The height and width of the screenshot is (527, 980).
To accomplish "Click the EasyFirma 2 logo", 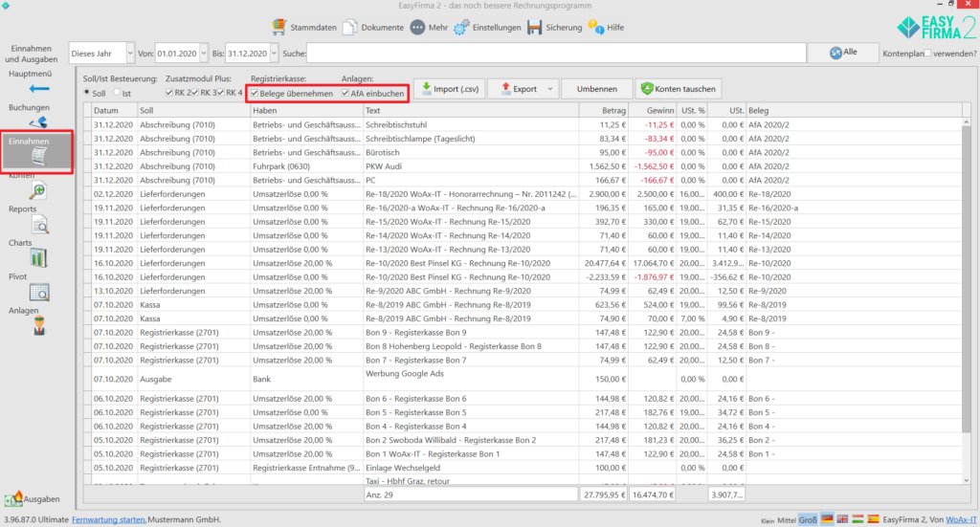I will click(936, 28).
